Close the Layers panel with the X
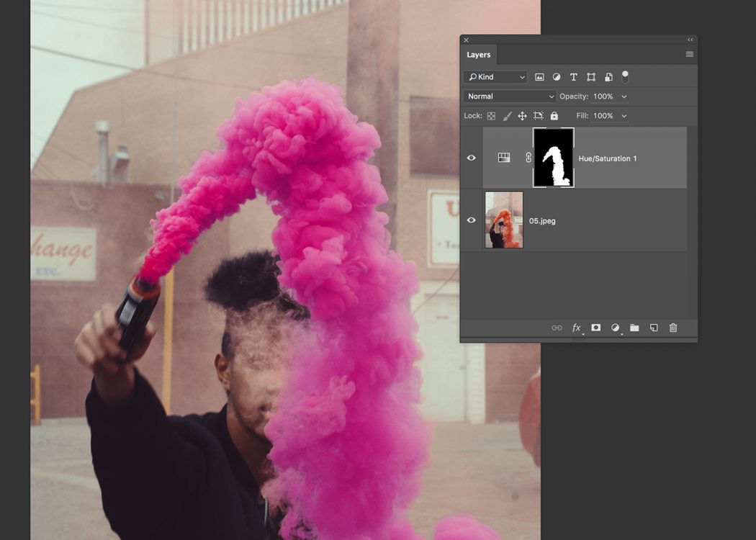 (466, 40)
